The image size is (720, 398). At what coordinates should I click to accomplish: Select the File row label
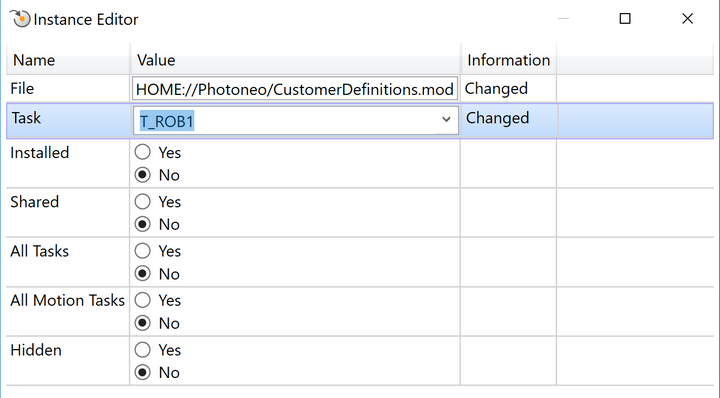tap(22, 88)
